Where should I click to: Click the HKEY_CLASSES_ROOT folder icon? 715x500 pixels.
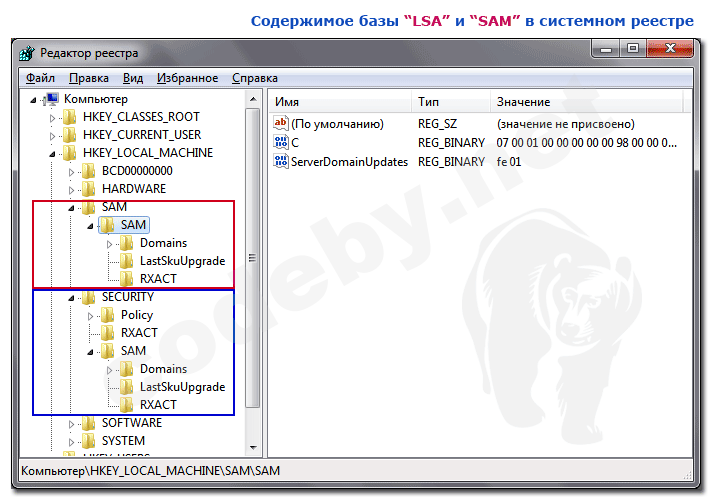70,117
